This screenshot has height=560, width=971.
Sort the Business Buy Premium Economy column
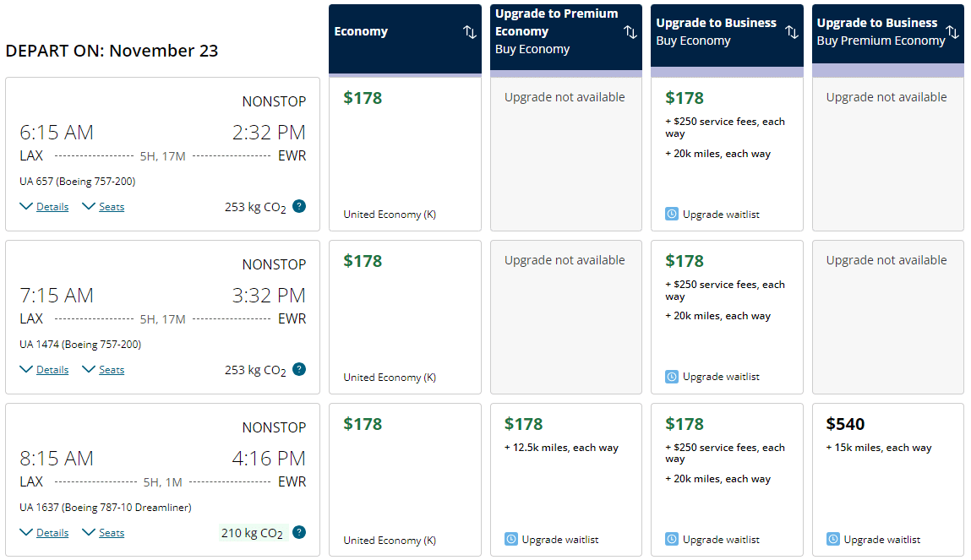click(952, 32)
